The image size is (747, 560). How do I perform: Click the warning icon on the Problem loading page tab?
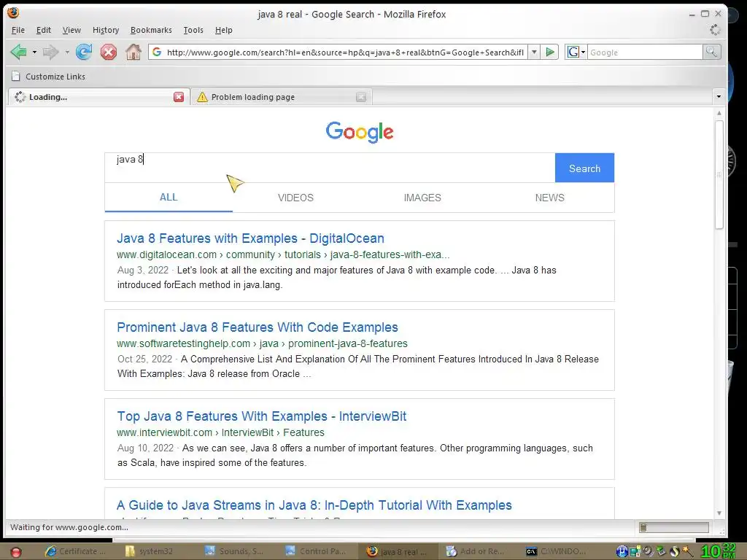pyautogui.click(x=203, y=97)
